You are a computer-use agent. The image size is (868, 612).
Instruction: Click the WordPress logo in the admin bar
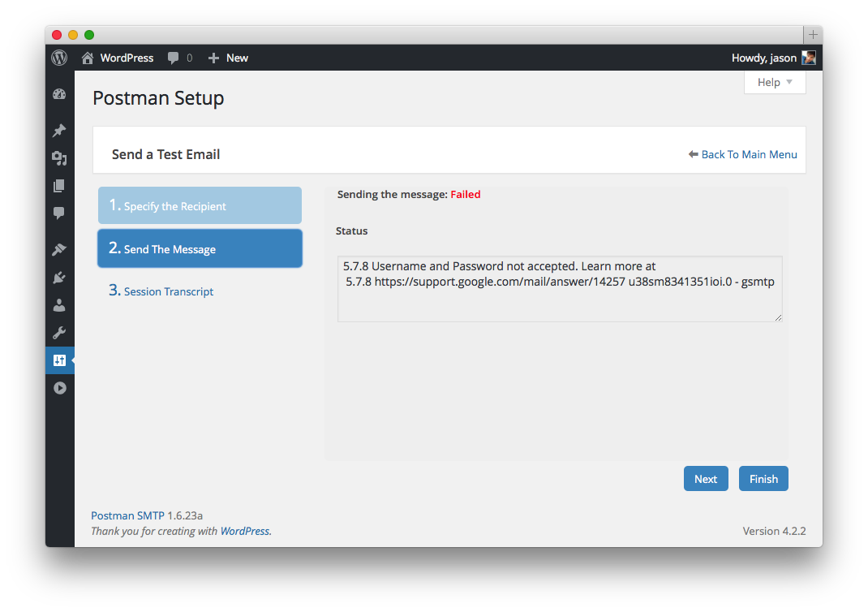point(59,58)
